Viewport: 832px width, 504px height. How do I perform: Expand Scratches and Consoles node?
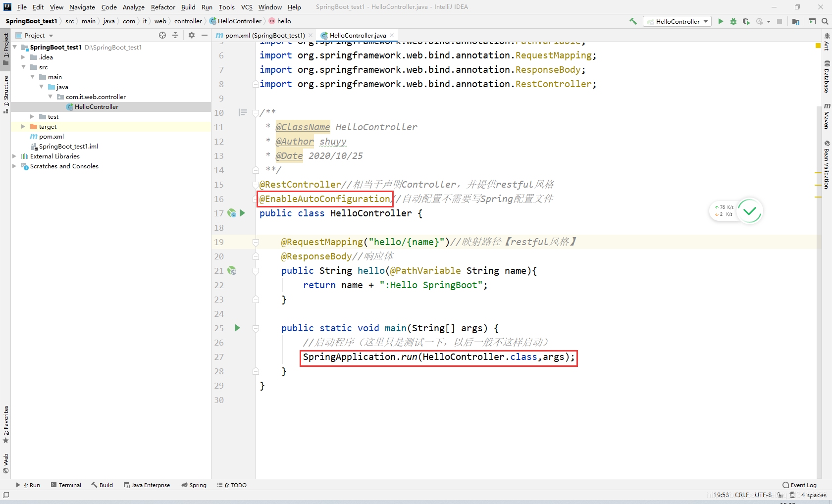coord(14,166)
